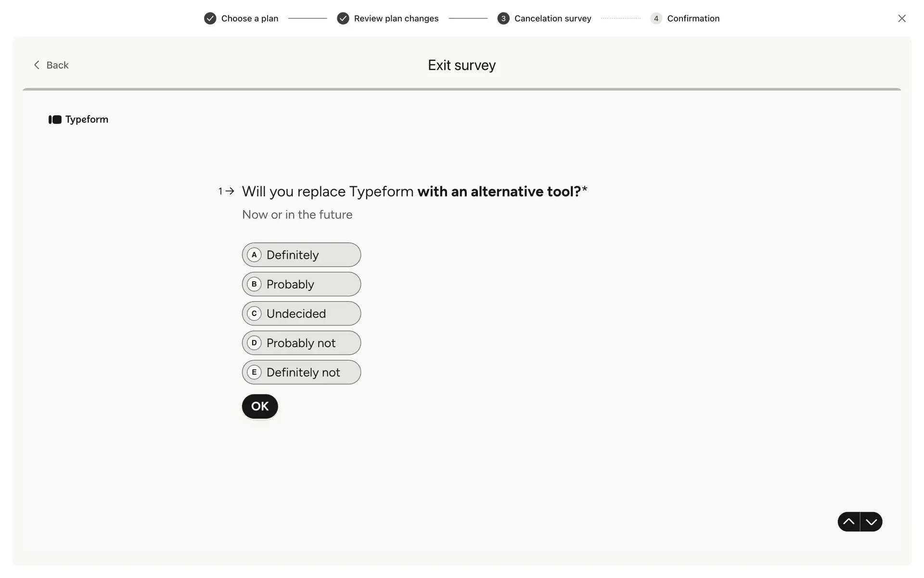Go to previous question with up arrow
Viewport: 924px width, 578px height.
(848, 522)
